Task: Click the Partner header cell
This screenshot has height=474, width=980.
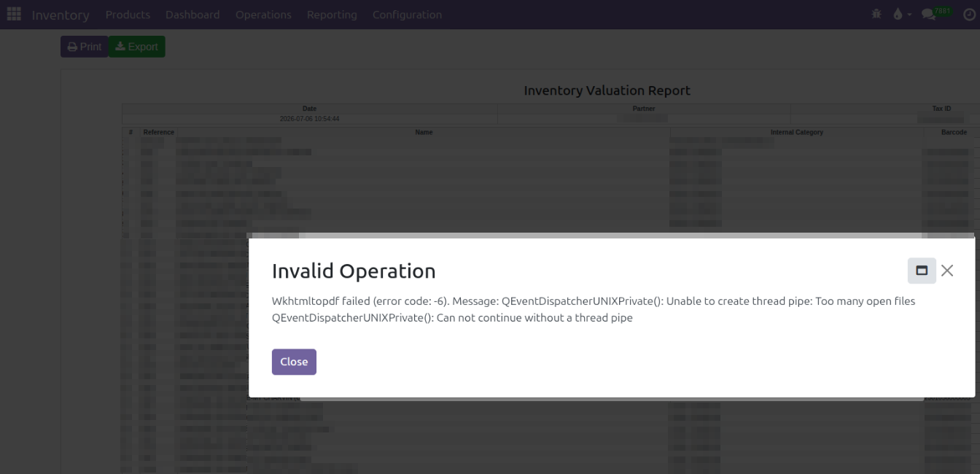Action: click(644, 109)
